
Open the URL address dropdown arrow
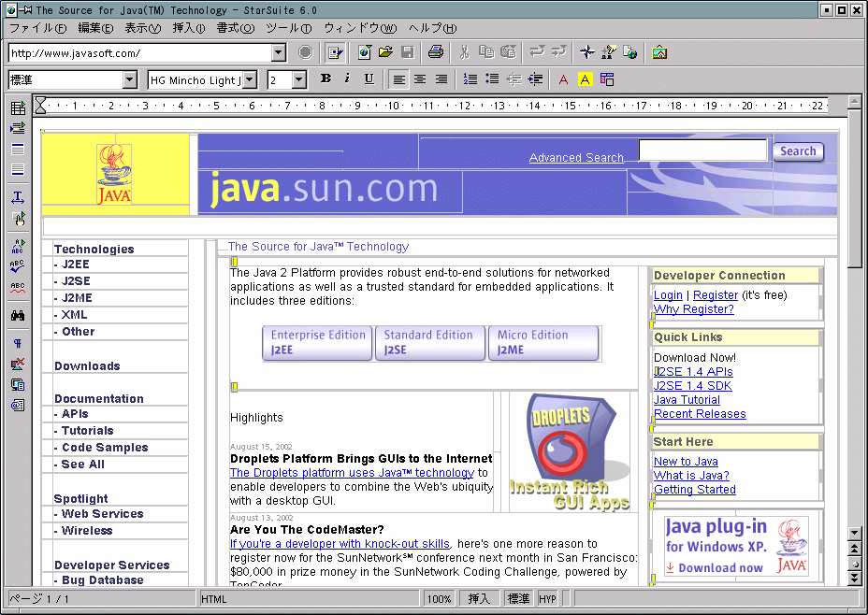(x=279, y=53)
